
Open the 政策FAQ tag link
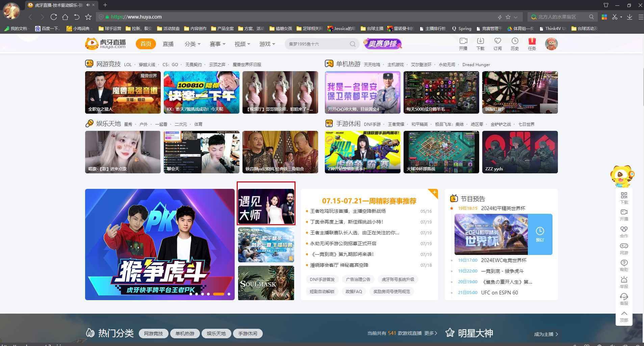(354, 291)
